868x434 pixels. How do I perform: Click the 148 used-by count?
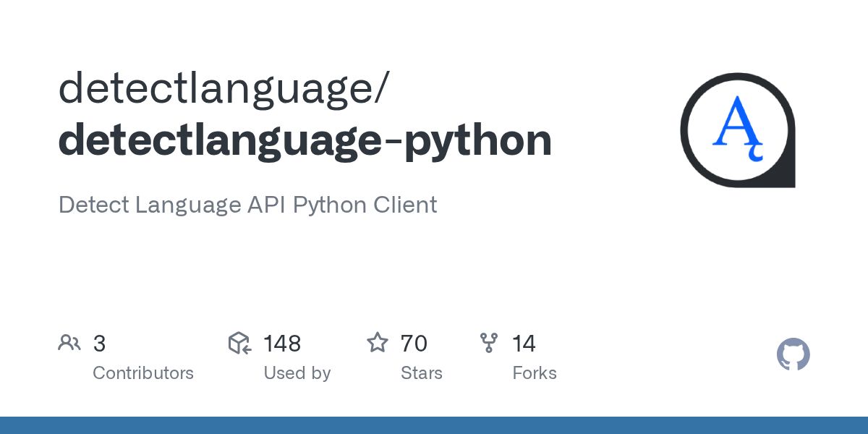click(281, 344)
